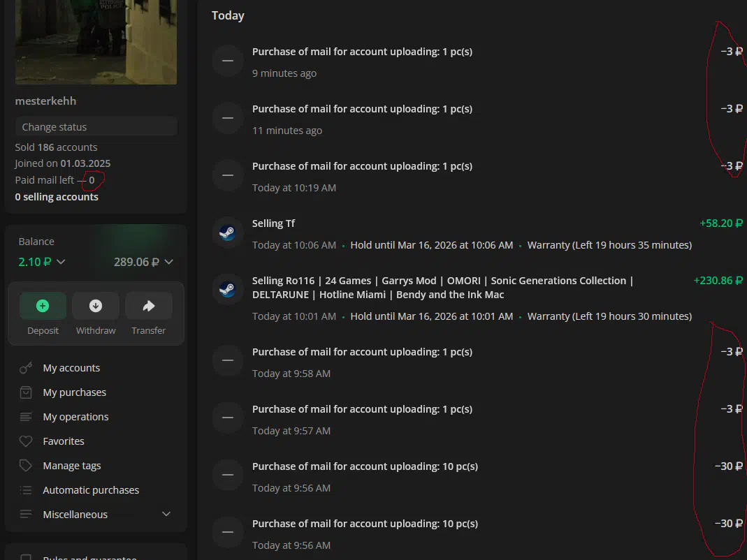
Task: Click the bag icon beside My purchases
Action: point(26,392)
